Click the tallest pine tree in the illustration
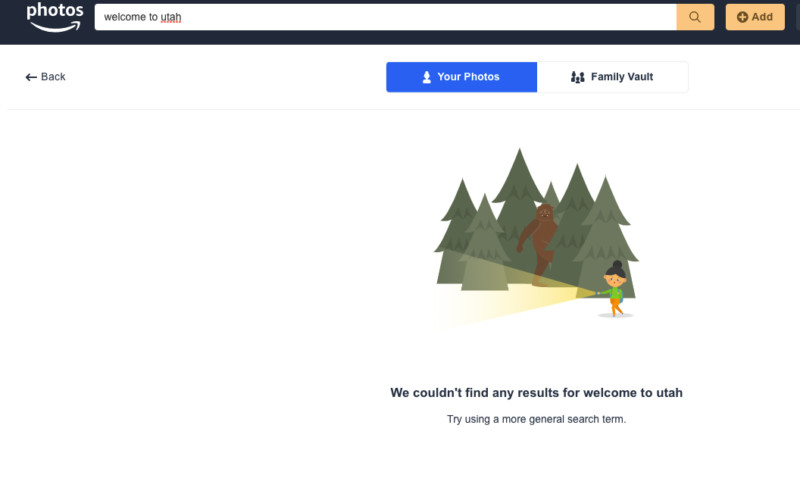The image size is (800, 500). pos(519,214)
